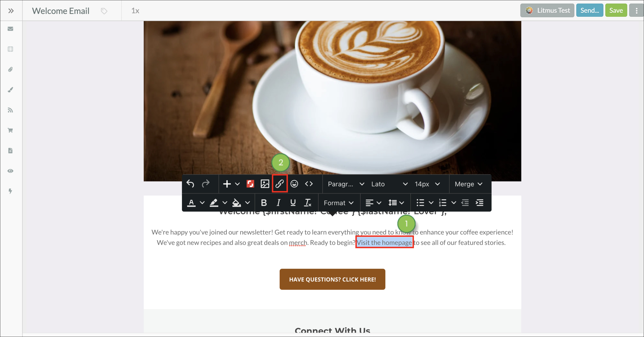Expand the insert plus dropdown arrow
The height and width of the screenshot is (337, 644).
click(x=237, y=184)
